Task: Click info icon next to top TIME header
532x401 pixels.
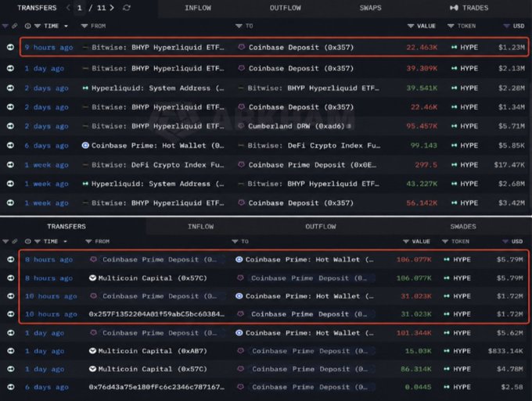Action: [28, 26]
